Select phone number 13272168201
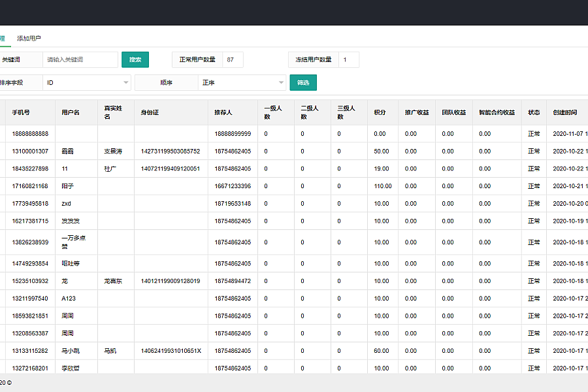Screen dimensions: 588x392 [x=30, y=368]
